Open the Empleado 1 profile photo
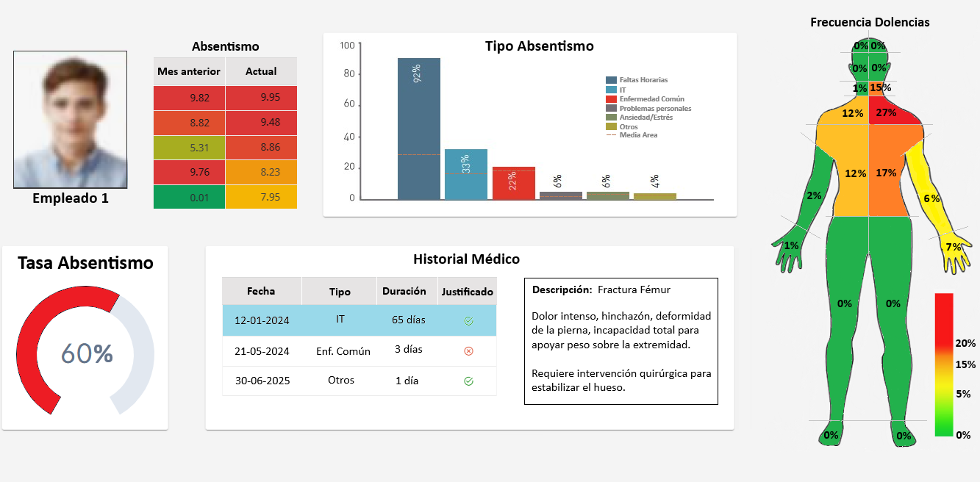 pyautogui.click(x=70, y=119)
